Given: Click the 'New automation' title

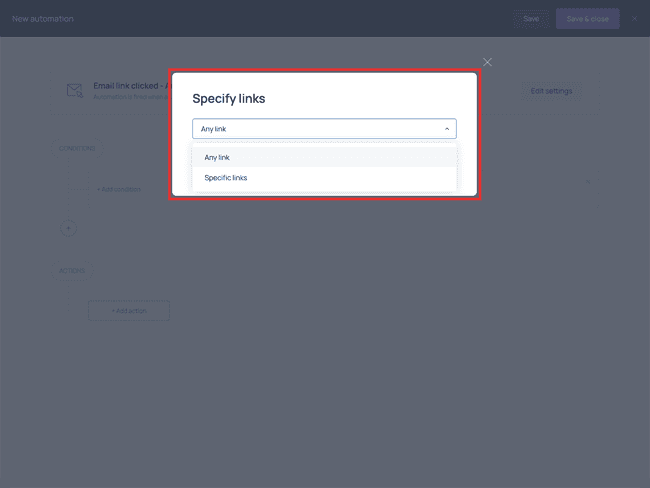Looking at the screenshot, I should (x=43, y=19).
